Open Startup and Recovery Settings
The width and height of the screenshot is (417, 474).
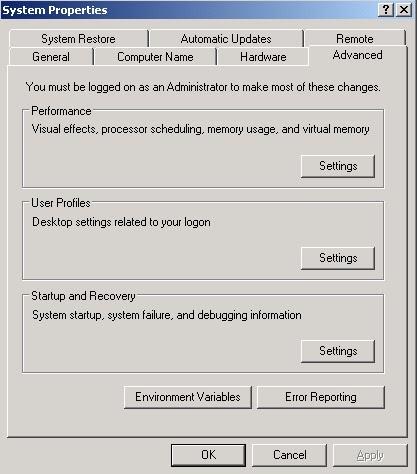[x=338, y=351]
